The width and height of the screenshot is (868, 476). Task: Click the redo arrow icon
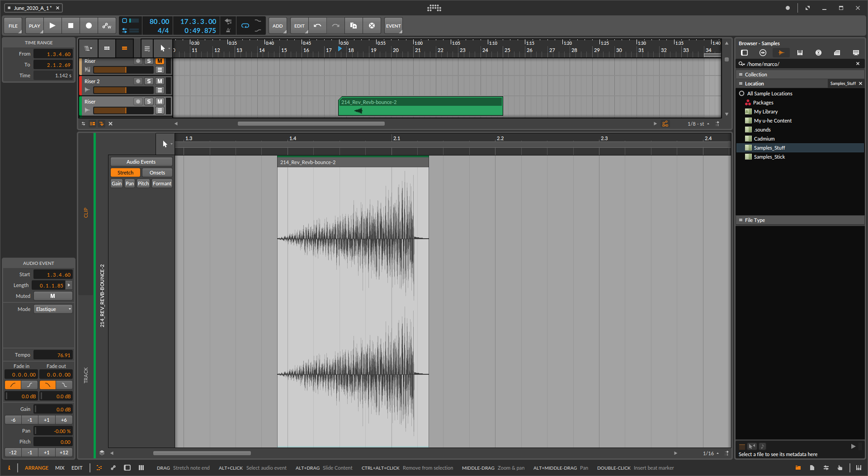coord(335,26)
